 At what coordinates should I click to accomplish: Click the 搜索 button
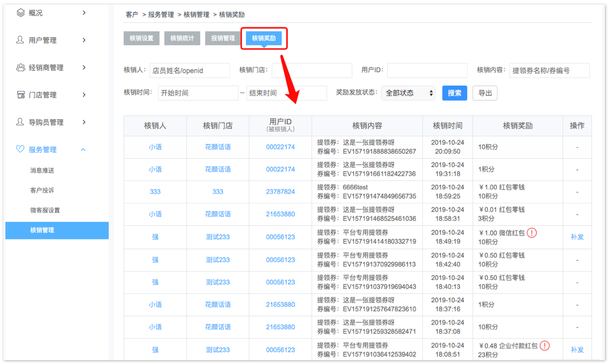click(x=454, y=93)
